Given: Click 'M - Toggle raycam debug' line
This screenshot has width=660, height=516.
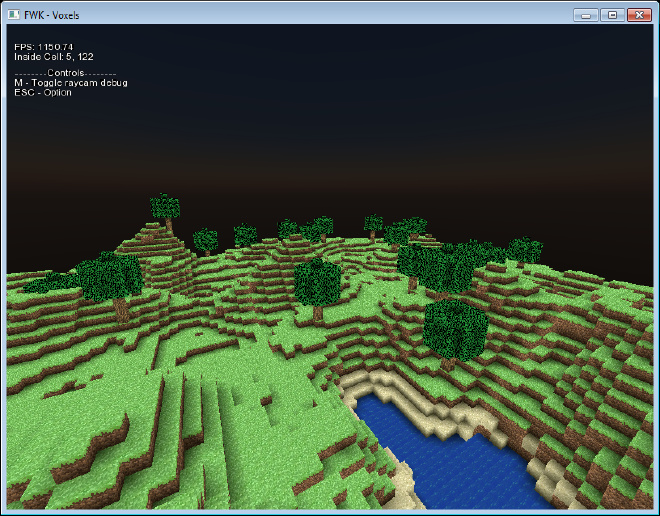Looking at the screenshot, I should click(71, 82).
